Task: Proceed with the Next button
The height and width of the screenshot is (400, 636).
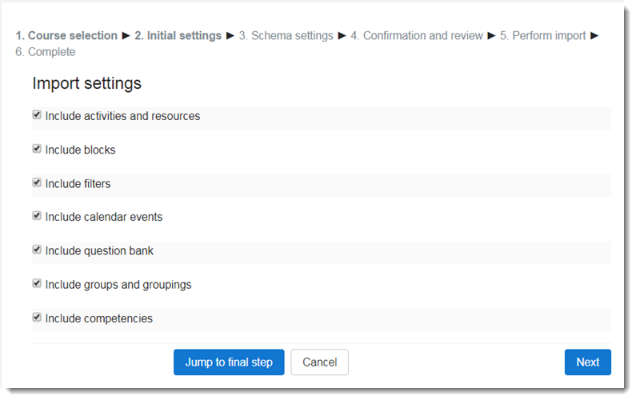Action: [587, 362]
